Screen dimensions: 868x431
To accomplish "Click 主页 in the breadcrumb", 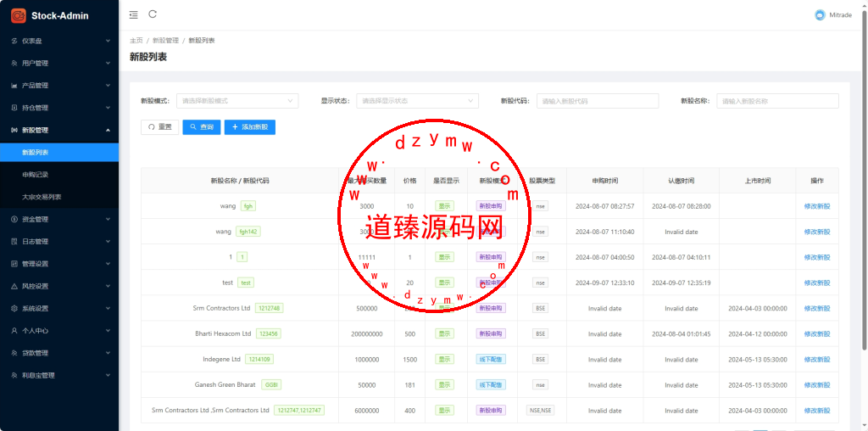I will click(136, 41).
